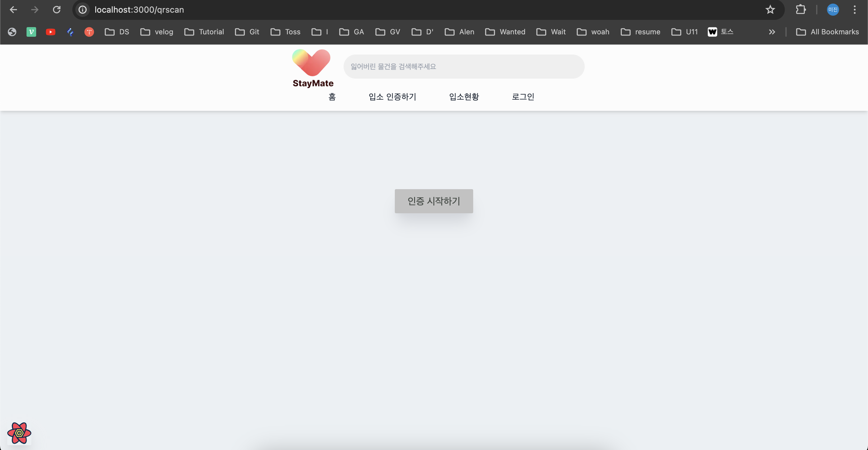Viewport: 868px width, 450px height.
Task: Click the green Vine bookmark icon
Action: tap(31, 32)
